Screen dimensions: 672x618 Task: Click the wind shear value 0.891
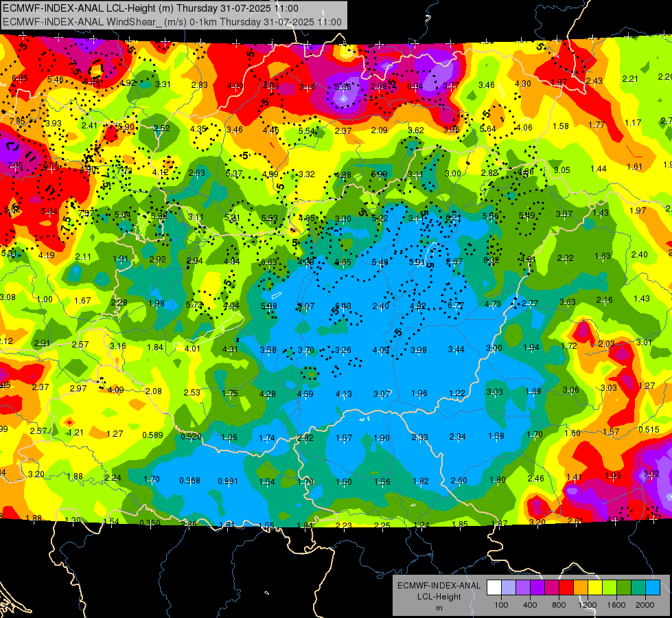[228, 481]
